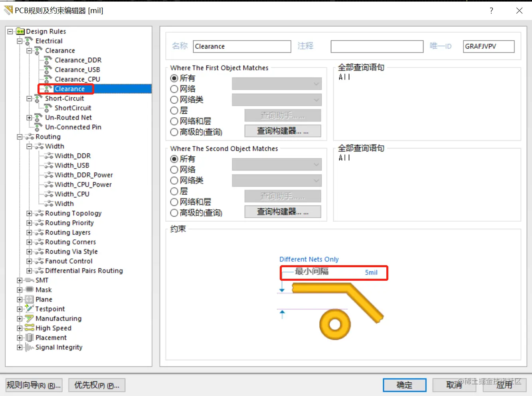Click the Width_CPU_Power rule icon

49,185
